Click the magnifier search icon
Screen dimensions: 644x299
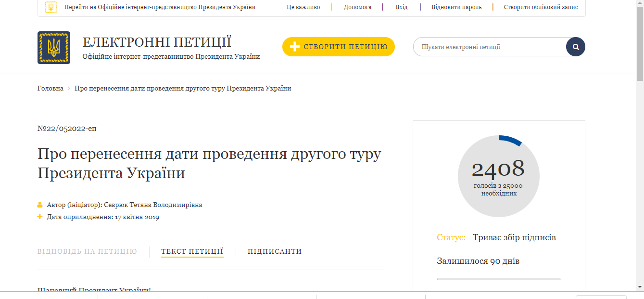point(575,47)
